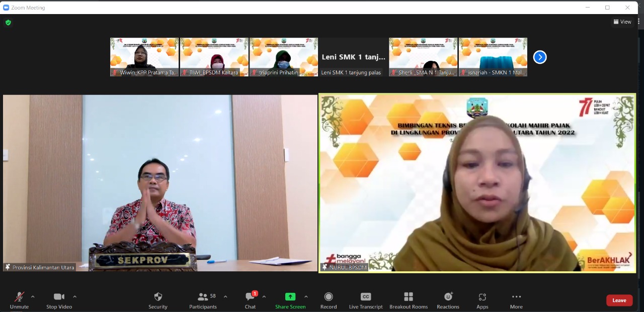Open the View layout menu
Screen dimensions: 644x312
click(x=622, y=22)
